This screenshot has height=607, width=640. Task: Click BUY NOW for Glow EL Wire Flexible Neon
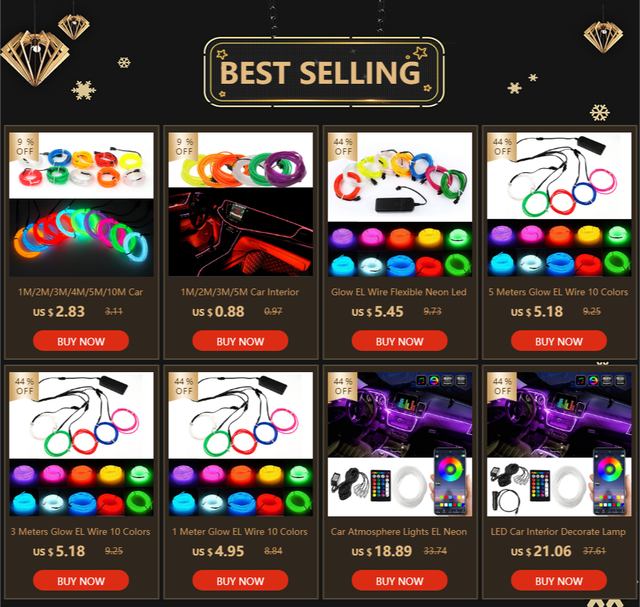tap(399, 341)
